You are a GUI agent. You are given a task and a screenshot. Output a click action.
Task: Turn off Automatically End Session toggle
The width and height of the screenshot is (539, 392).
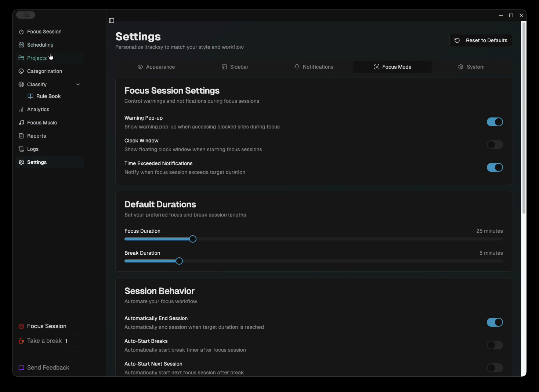[495, 322]
